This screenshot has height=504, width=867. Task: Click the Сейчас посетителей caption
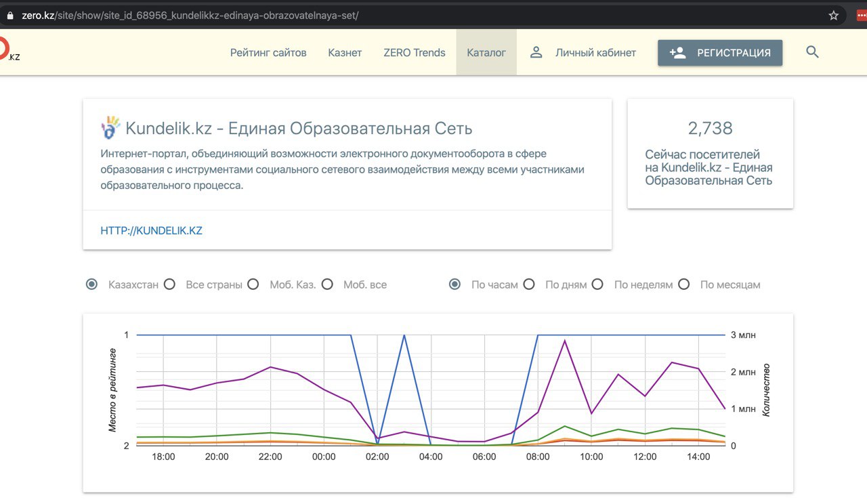tap(709, 167)
